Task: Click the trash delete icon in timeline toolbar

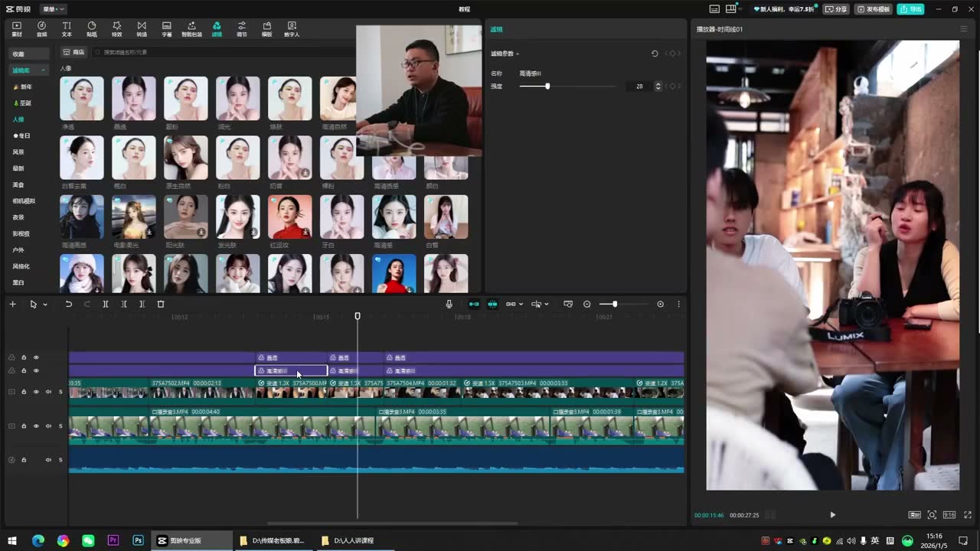Action: (x=161, y=304)
